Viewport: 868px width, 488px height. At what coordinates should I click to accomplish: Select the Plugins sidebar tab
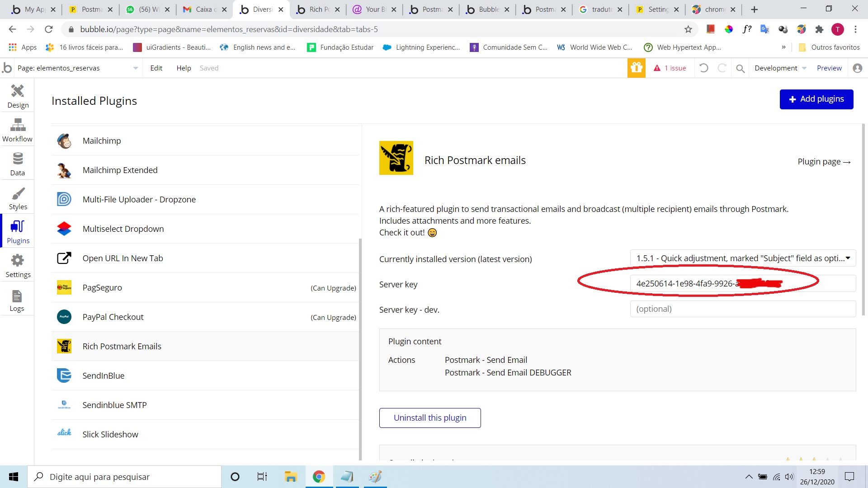click(17, 232)
